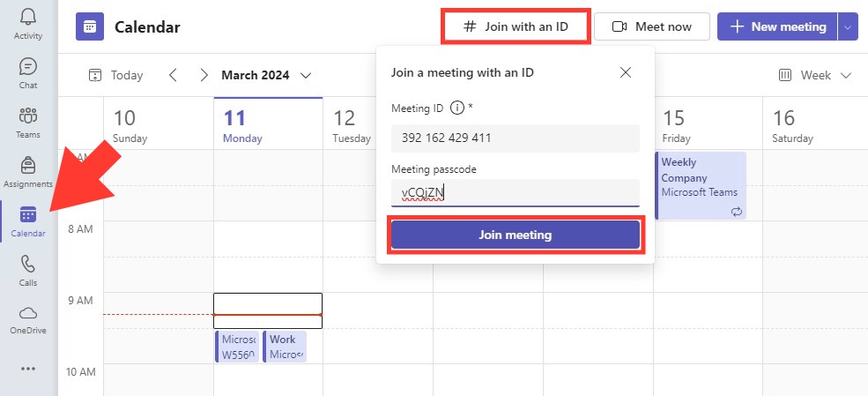Open the OneDrive cloud icon
868x396 pixels.
27,313
